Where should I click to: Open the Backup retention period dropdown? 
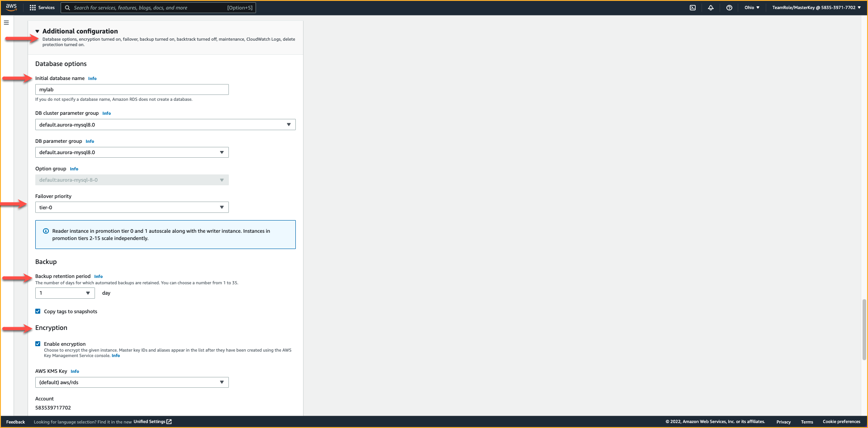65,293
